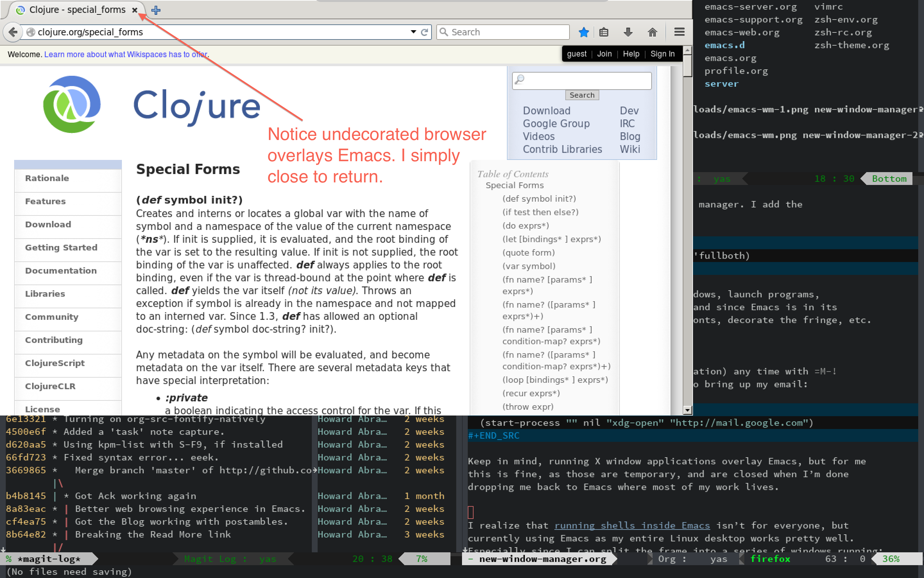Click the *magit-log* buffer name in modeline
The height and width of the screenshot is (578, 924).
[x=49, y=559]
